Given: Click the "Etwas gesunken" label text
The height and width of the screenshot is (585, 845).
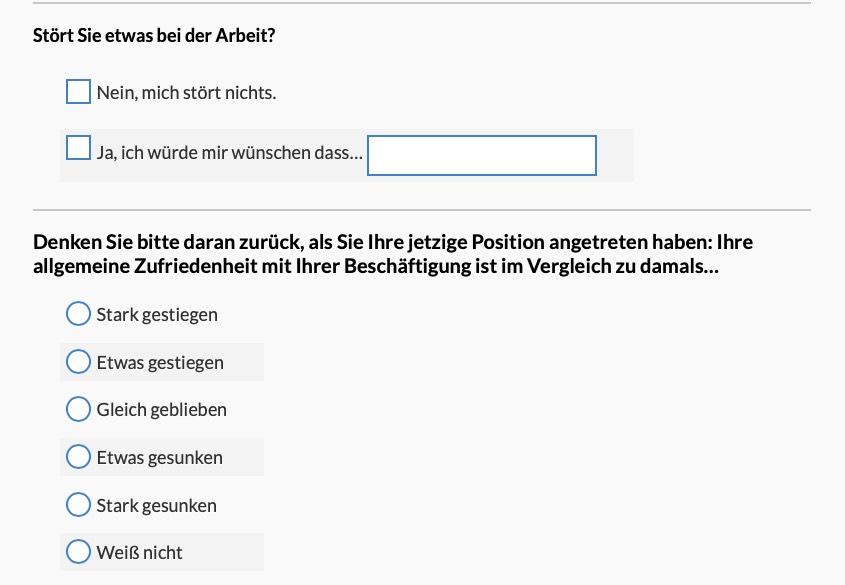Looking at the screenshot, I should 160,458.
